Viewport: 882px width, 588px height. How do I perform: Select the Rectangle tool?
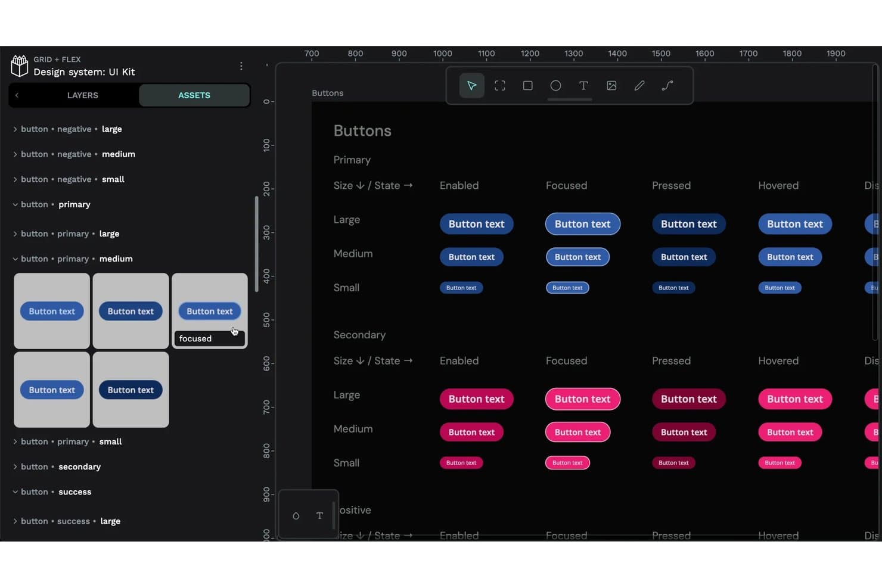tap(527, 86)
